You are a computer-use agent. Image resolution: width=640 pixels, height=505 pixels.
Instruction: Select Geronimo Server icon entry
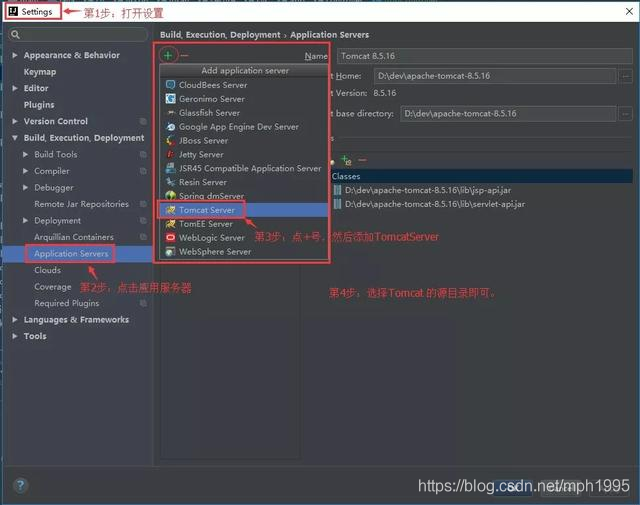(x=170, y=99)
